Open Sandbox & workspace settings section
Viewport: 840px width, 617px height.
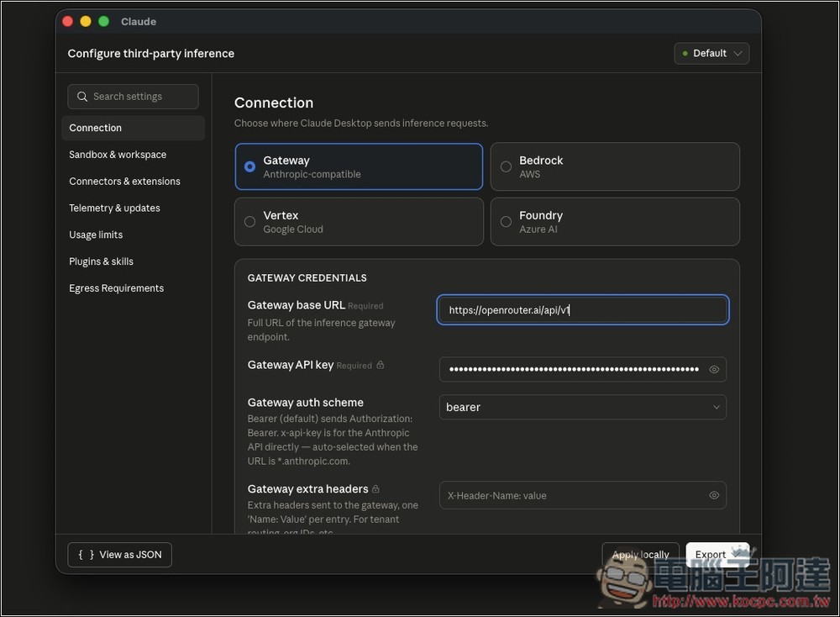[x=118, y=155]
